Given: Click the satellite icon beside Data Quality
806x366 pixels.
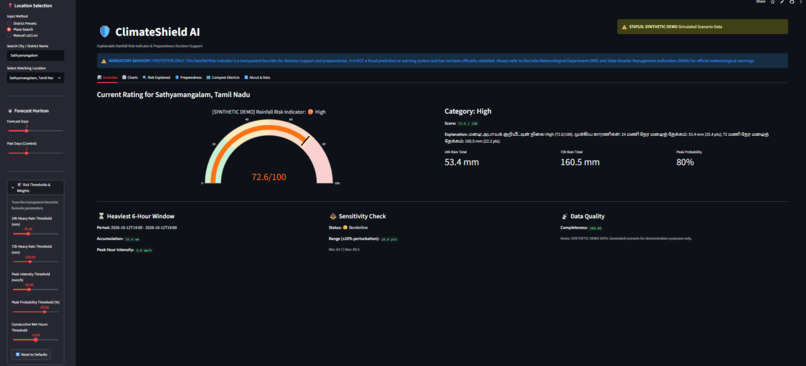Looking at the screenshot, I should click(x=564, y=216).
